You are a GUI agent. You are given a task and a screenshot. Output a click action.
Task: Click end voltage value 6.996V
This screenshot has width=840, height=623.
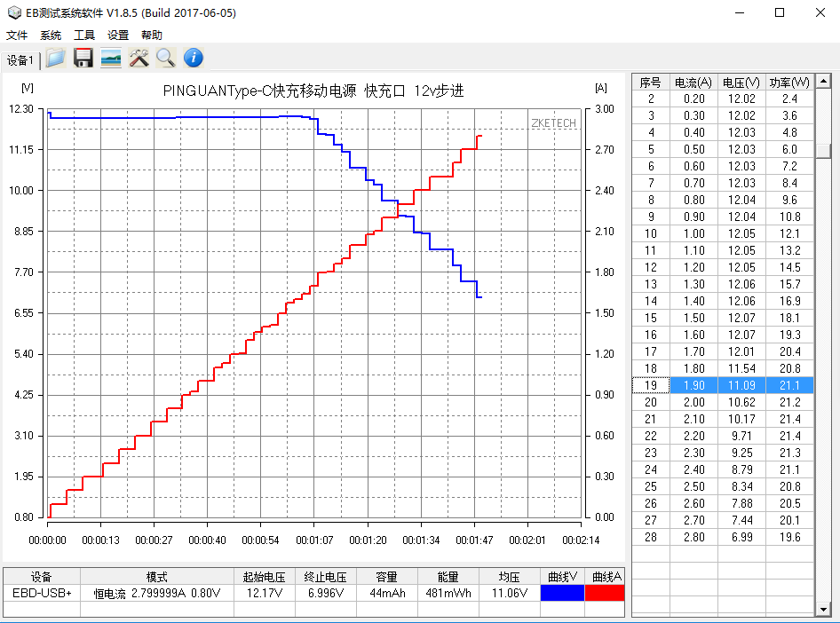[x=325, y=593]
